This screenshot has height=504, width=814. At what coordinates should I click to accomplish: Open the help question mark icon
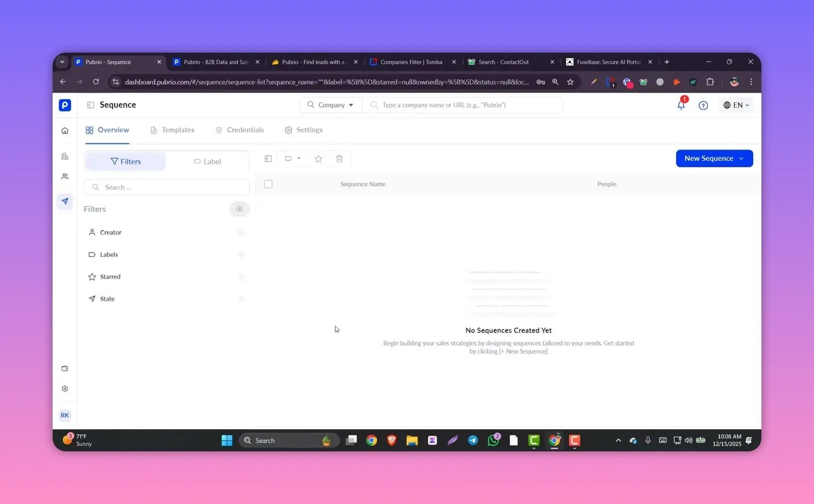703,105
